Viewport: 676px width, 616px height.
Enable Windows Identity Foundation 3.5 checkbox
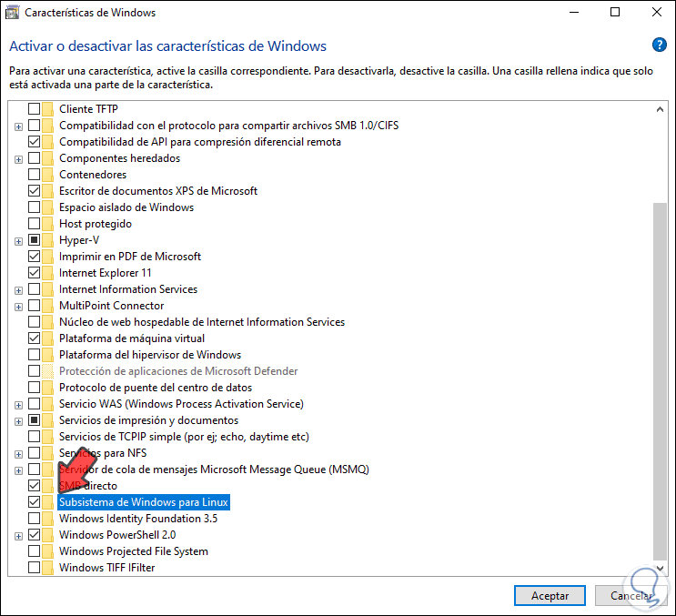(34, 518)
